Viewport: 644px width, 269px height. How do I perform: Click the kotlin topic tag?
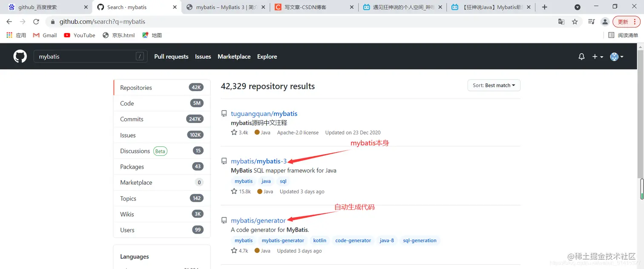tap(320, 240)
